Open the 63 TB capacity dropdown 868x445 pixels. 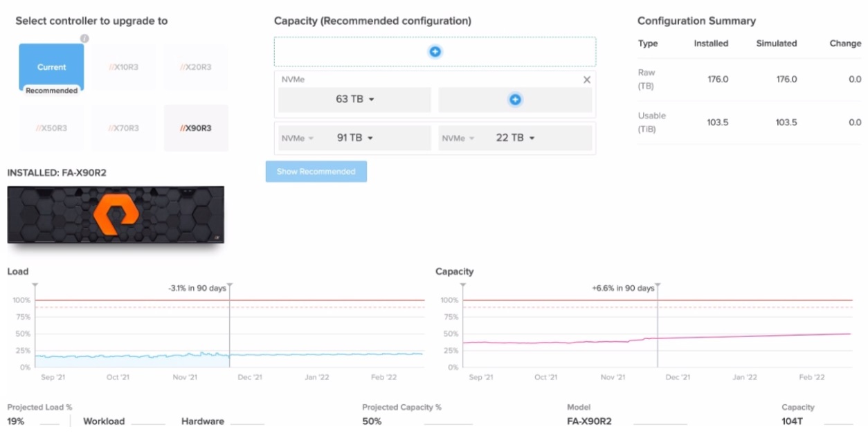click(x=354, y=100)
